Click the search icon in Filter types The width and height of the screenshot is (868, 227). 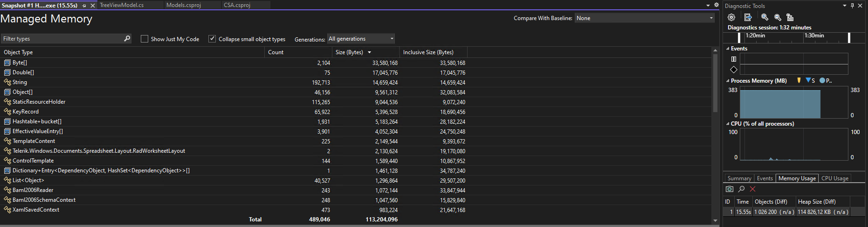127,38
